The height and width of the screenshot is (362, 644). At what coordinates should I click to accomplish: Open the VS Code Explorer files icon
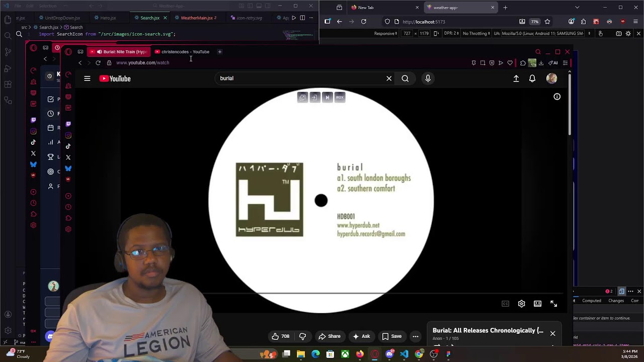(x=8, y=20)
